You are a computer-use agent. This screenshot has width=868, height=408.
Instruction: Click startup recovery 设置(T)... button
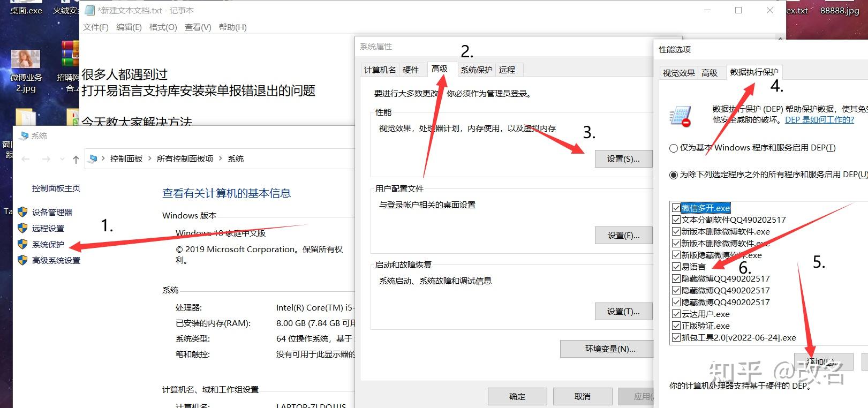[x=623, y=311]
